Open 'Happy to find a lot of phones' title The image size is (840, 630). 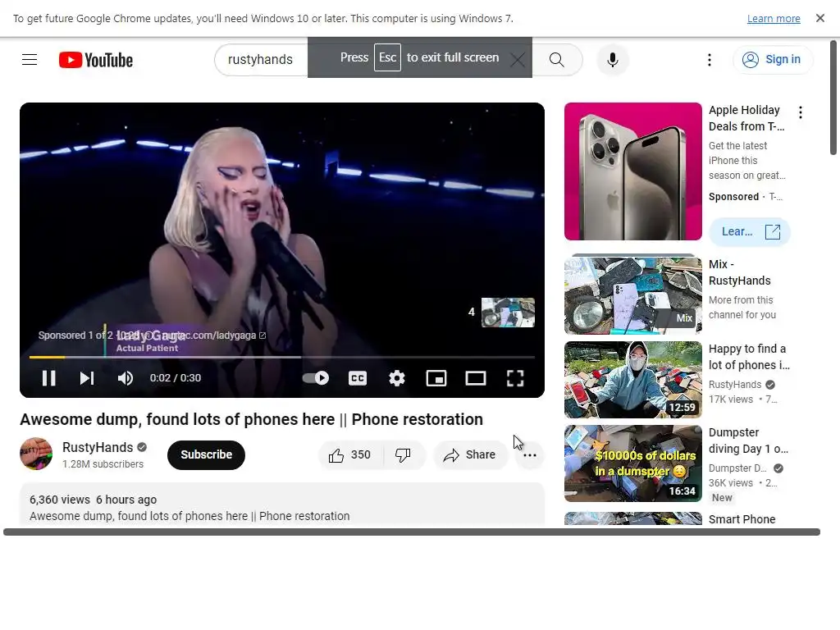coord(749,357)
